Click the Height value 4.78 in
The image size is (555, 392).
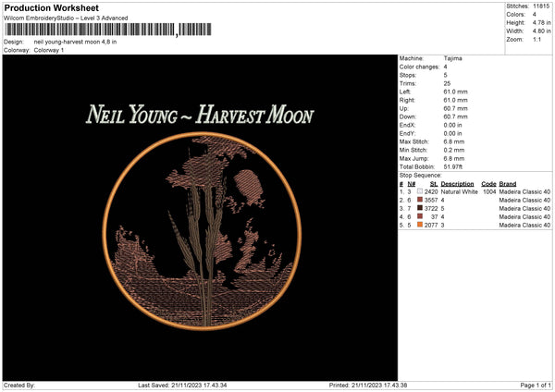coord(541,22)
